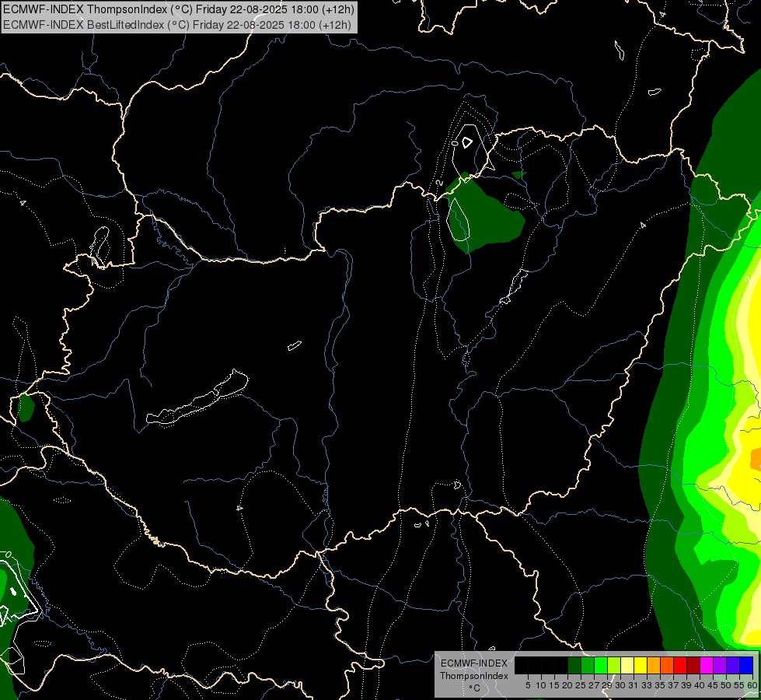
Task: Click the legend tick value '27'
Action: (x=594, y=685)
